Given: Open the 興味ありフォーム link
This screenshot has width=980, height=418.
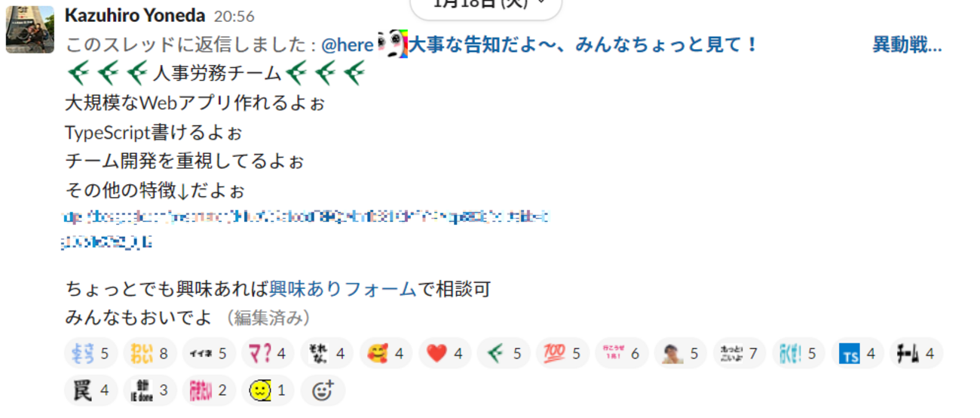Looking at the screenshot, I should coord(343,288).
